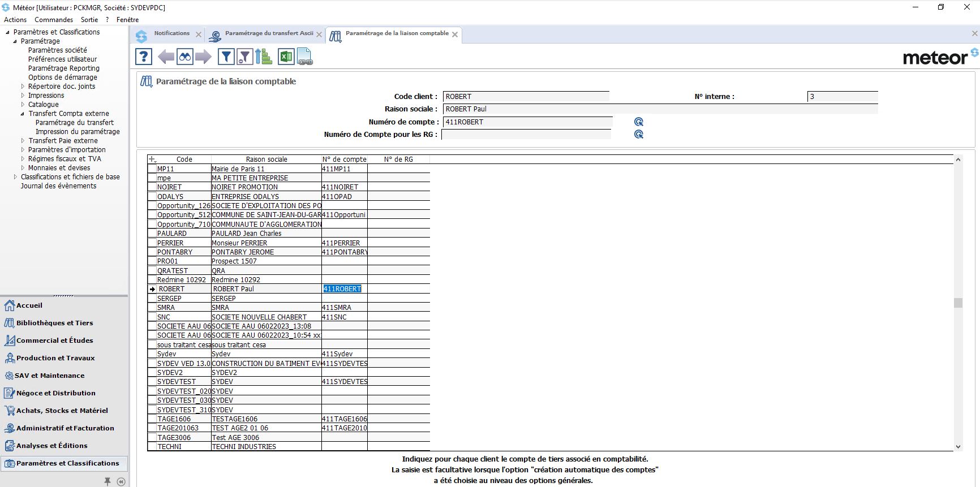Close the Notifications tab
980x487 pixels.
click(199, 35)
